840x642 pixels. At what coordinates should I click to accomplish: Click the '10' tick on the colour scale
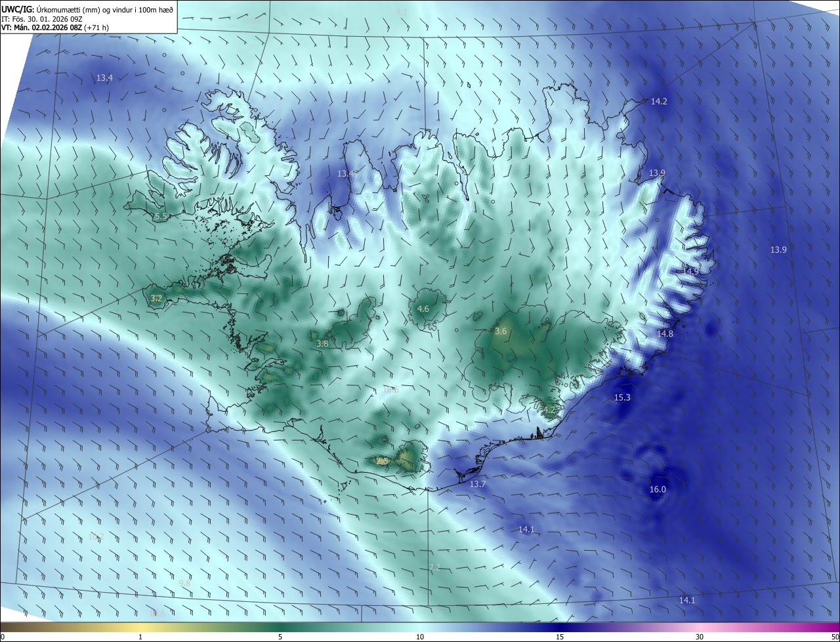tap(420, 637)
